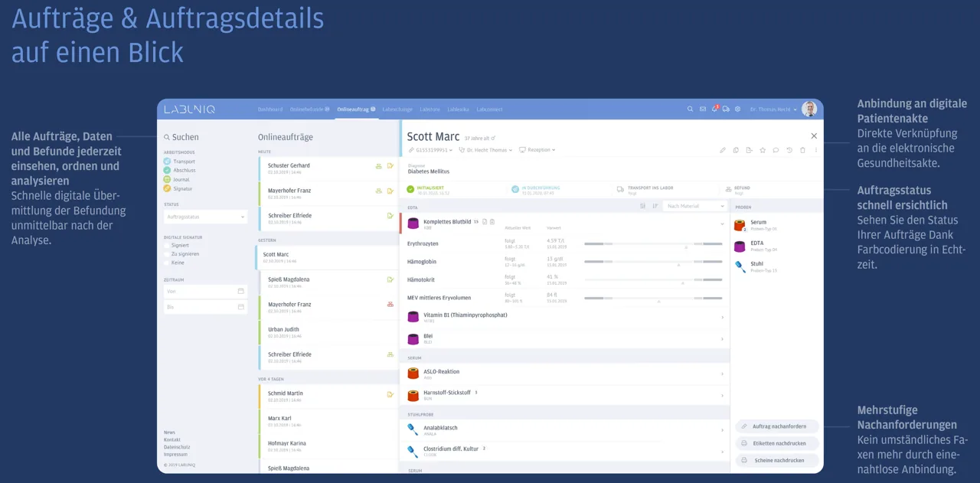Open the Datenschutz footer link
Viewport: 980px width, 483px height.
(177, 447)
